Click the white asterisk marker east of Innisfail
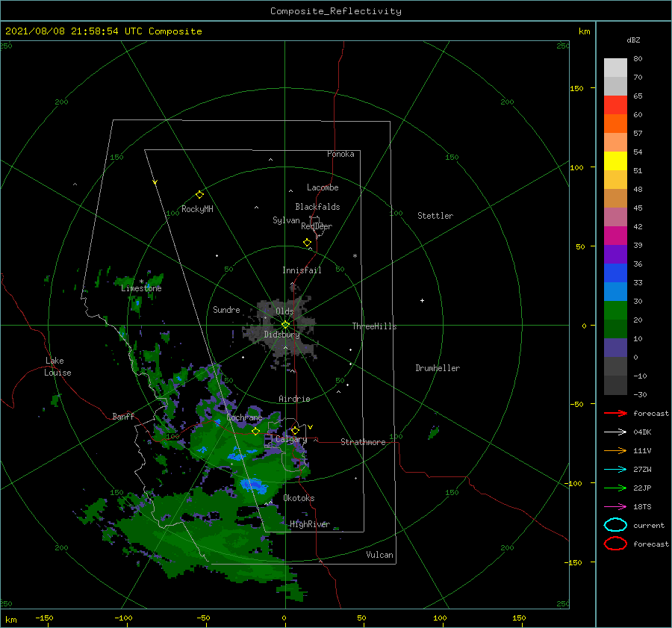The height and width of the screenshot is (628, 672). tap(355, 256)
